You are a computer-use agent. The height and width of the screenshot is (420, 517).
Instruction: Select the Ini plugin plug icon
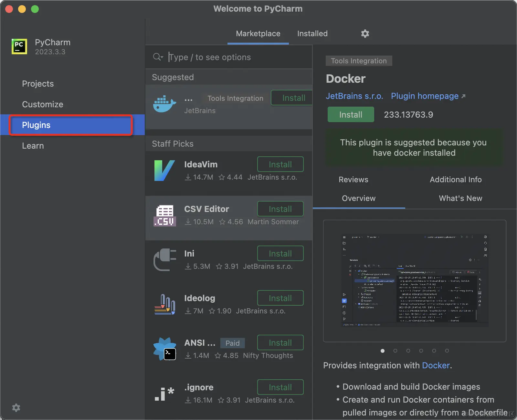(165, 260)
